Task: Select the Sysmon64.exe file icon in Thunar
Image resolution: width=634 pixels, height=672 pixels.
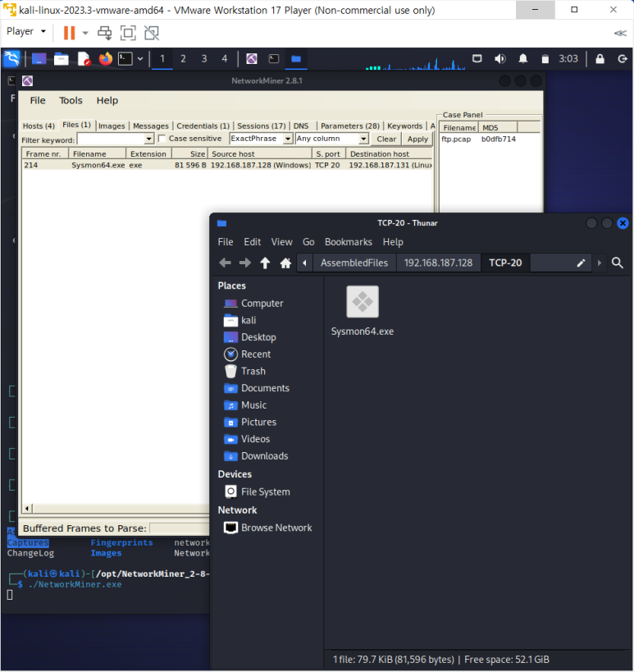Action: [x=363, y=302]
